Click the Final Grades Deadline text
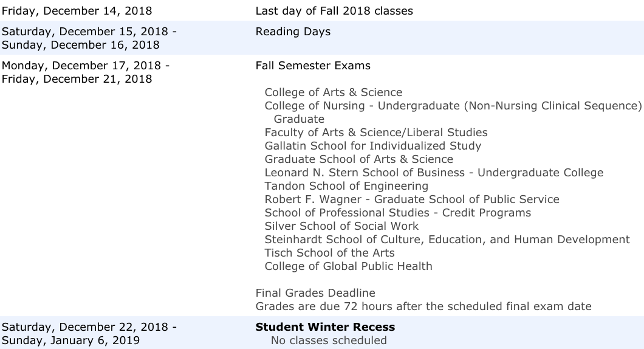 (315, 292)
